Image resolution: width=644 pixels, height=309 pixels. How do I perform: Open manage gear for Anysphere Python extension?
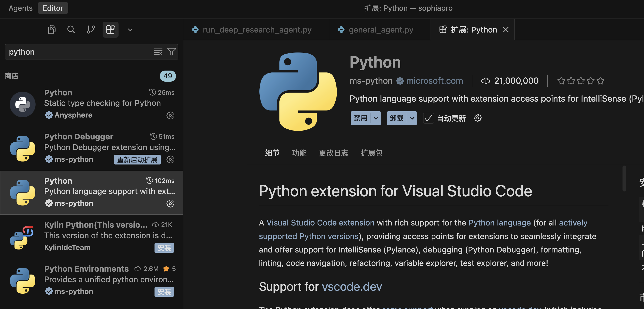tap(170, 115)
